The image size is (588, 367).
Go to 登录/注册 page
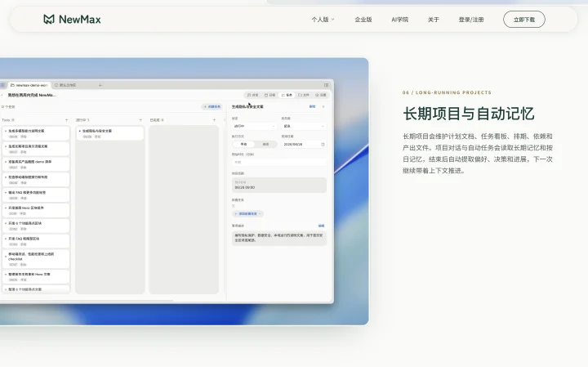click(x=471, y=20)
